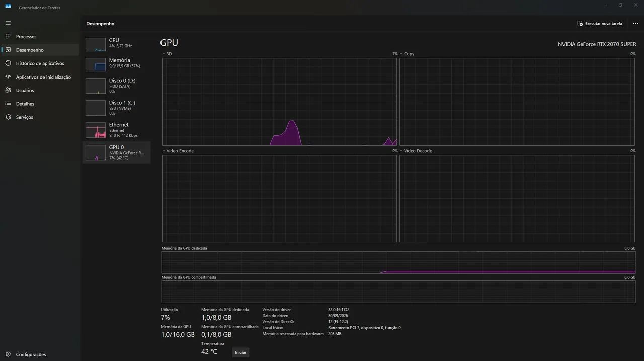644x361 pixels.
Task: Open the Serviços puzzle icon
Action: (x=8, y=117)
